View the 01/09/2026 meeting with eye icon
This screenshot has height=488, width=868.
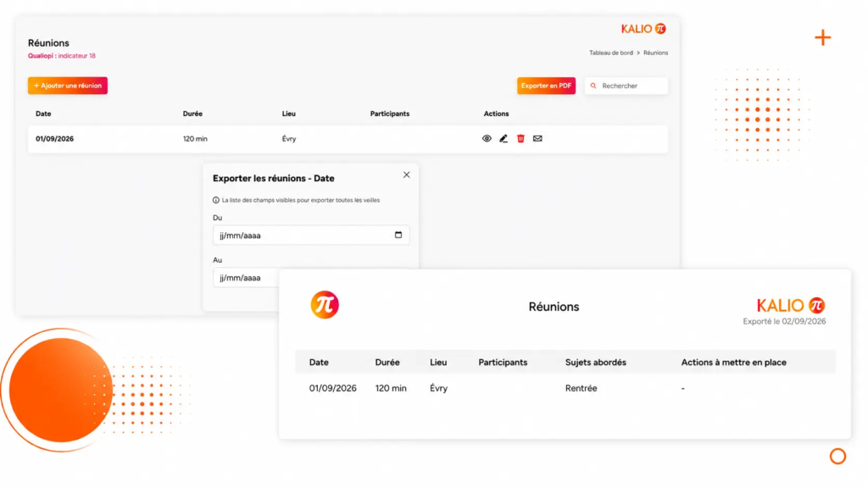click(487, 139)
